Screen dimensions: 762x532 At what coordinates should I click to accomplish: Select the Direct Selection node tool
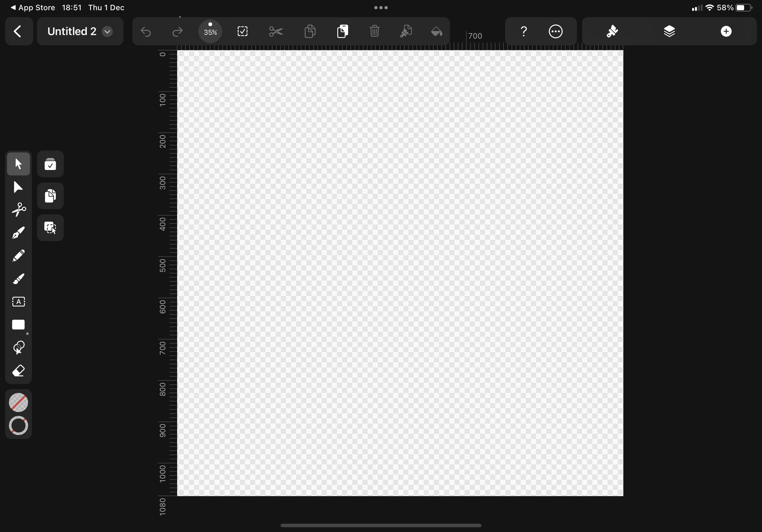[x=18, y=188]
